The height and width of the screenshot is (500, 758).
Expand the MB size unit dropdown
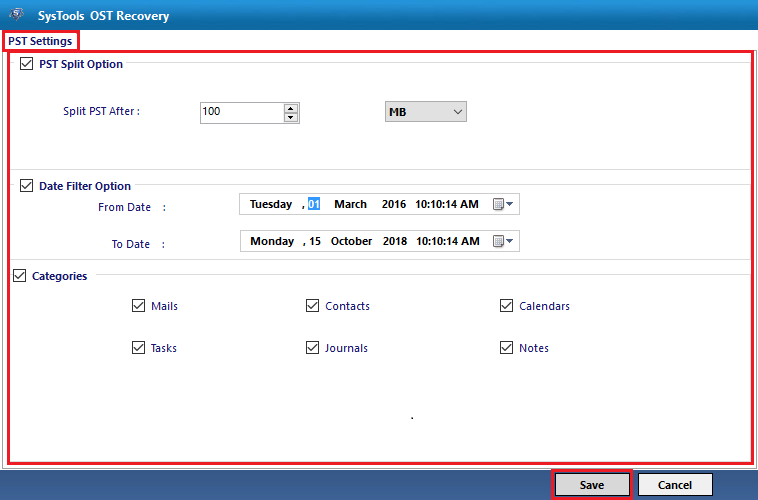coord(425,112)
